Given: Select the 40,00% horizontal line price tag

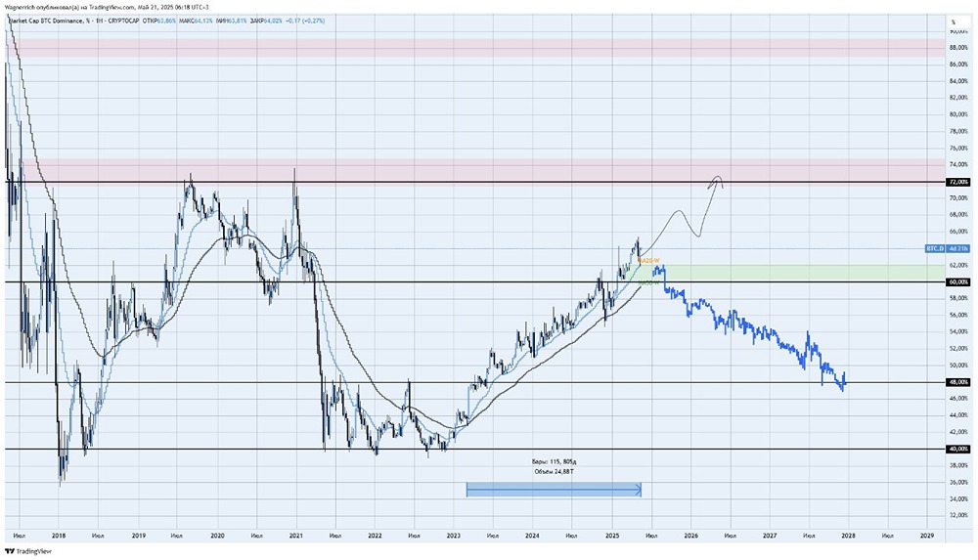Looking at the screenshot, I should [x=958, y=449].
